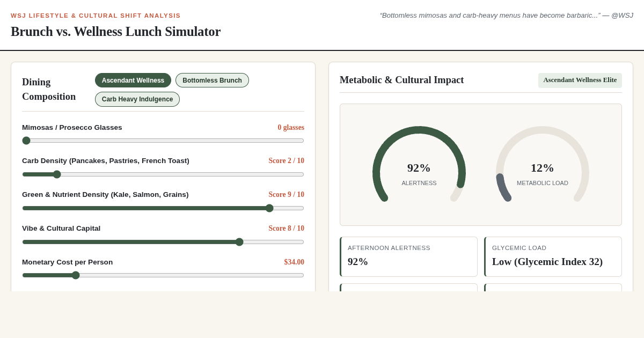Click the Afternoon Alertness card
644x338 pixels.
click(x=408, y=257)
